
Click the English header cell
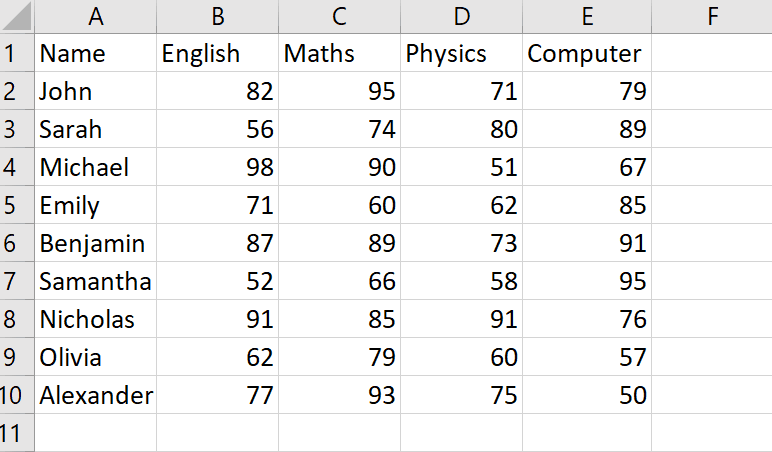click(x=218, y=53)
